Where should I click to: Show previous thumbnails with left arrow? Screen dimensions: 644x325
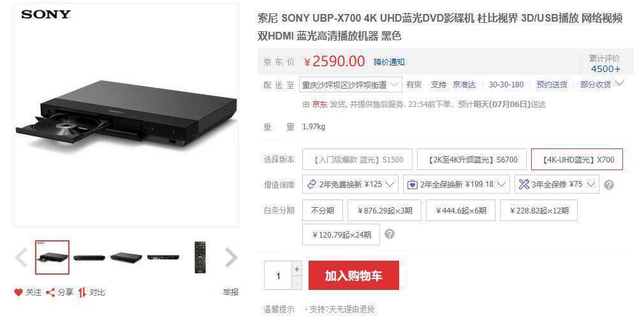point(21,257)
